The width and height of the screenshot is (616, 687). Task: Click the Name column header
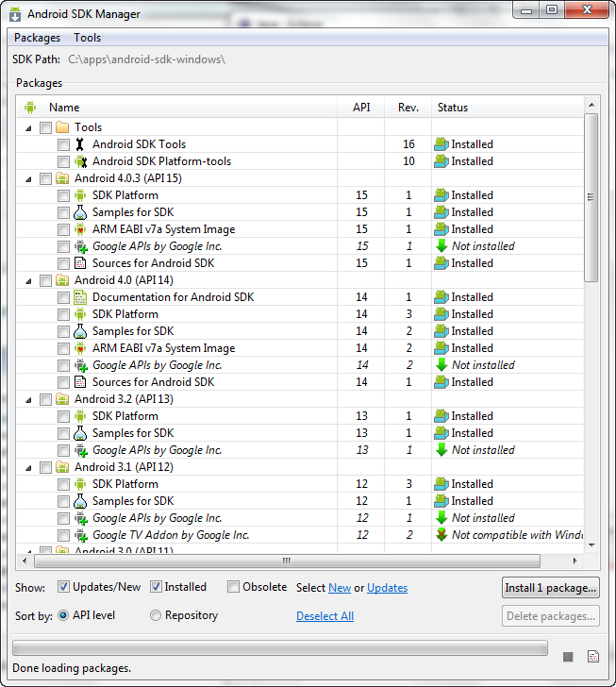coord(177,108)
